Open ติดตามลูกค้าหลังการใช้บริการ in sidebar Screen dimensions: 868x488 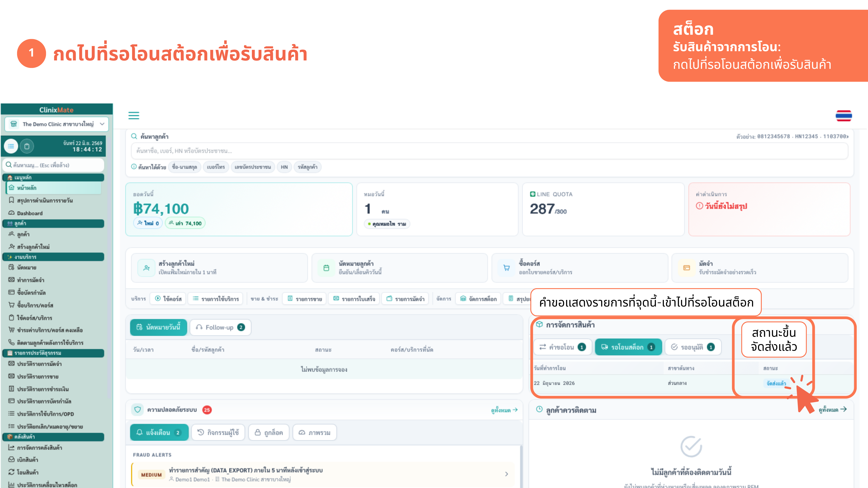pos(46,343)
